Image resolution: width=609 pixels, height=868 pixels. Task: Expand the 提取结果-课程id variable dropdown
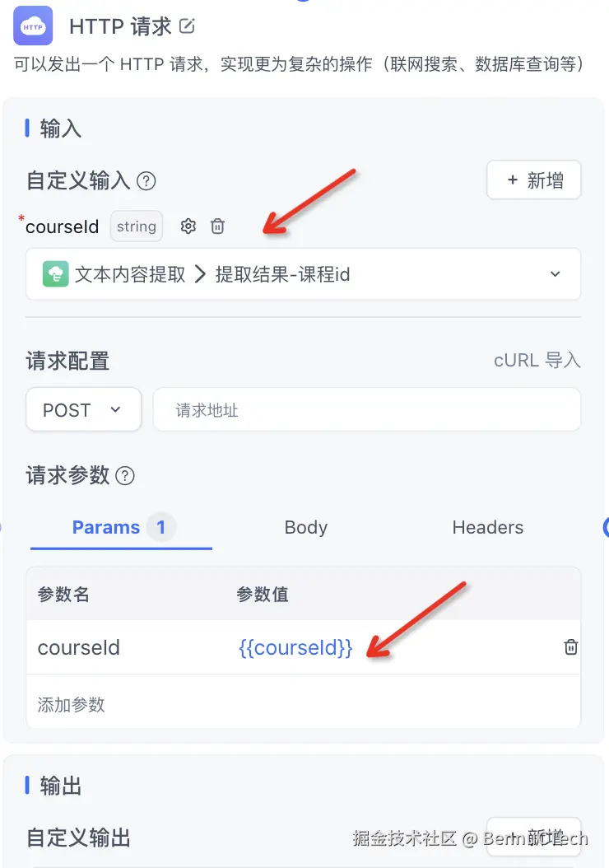click(x=303, y=274)
